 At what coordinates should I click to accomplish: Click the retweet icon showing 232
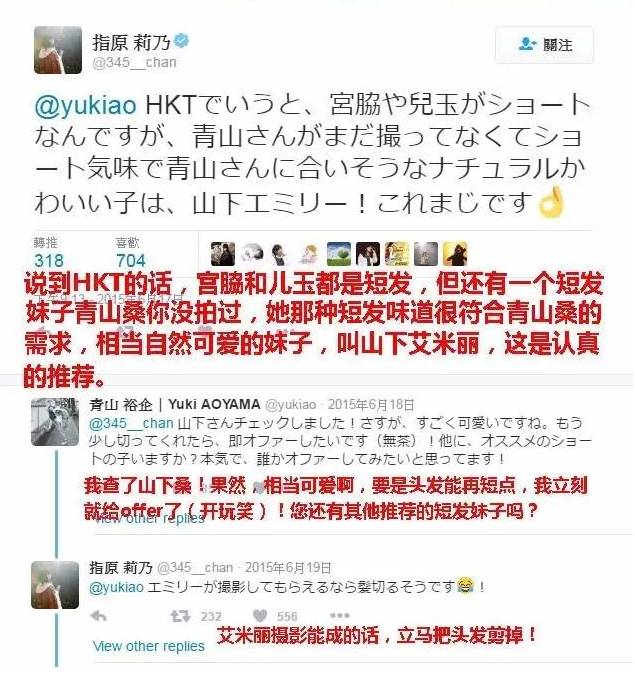pos(181,616)
